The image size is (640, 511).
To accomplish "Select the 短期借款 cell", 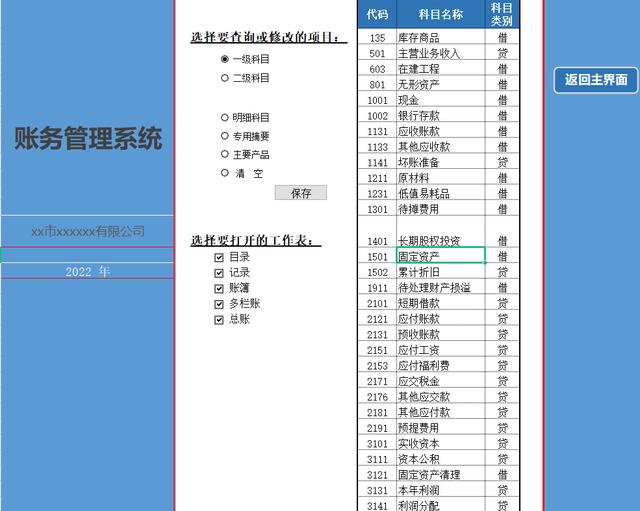I will (441, 303).
